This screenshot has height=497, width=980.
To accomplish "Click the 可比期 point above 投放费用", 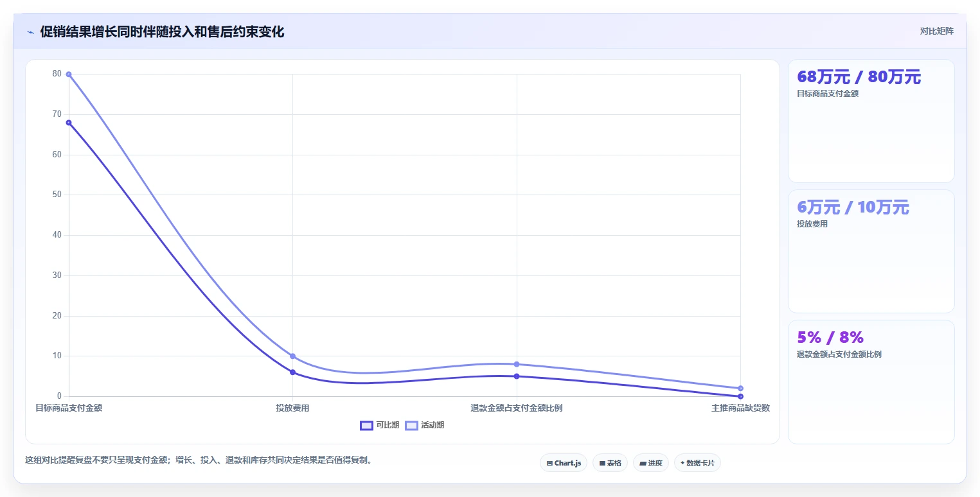I will click(x=292, y=372).
